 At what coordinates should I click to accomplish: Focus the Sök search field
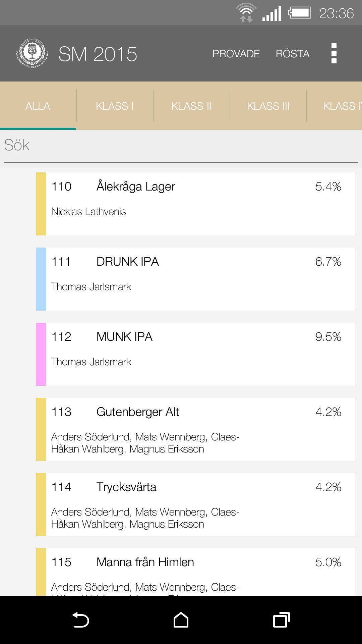181,146
